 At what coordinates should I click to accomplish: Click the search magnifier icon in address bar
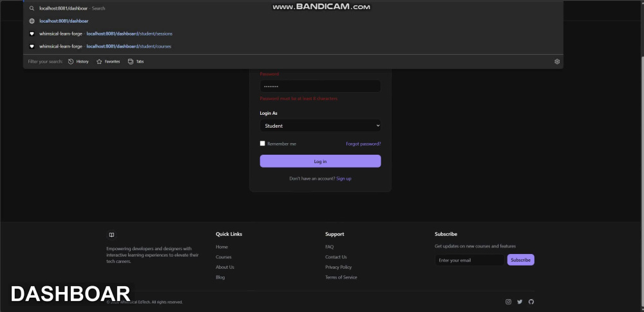click(32, 8)
